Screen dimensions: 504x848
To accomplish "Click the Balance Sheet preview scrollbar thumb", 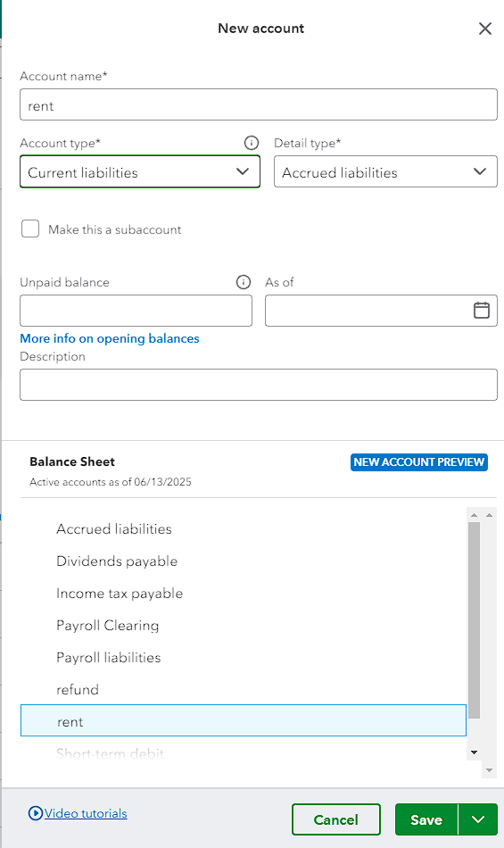I will pos(474,620).
